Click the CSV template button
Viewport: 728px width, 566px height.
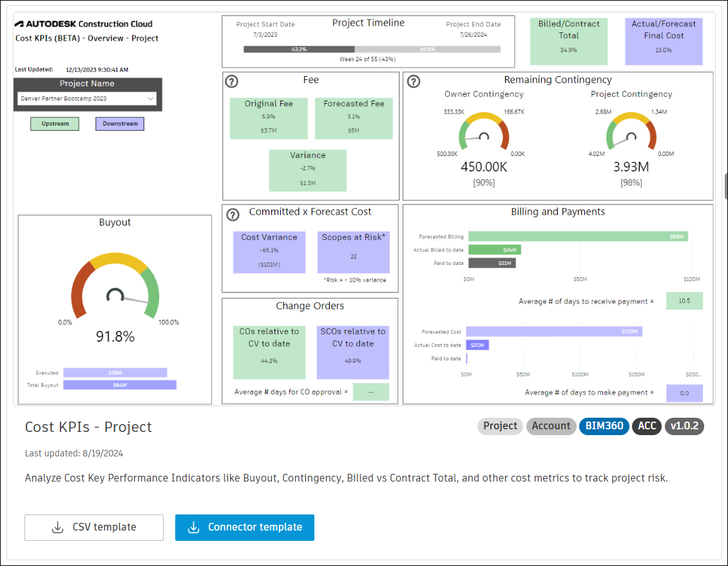[94, 527]
